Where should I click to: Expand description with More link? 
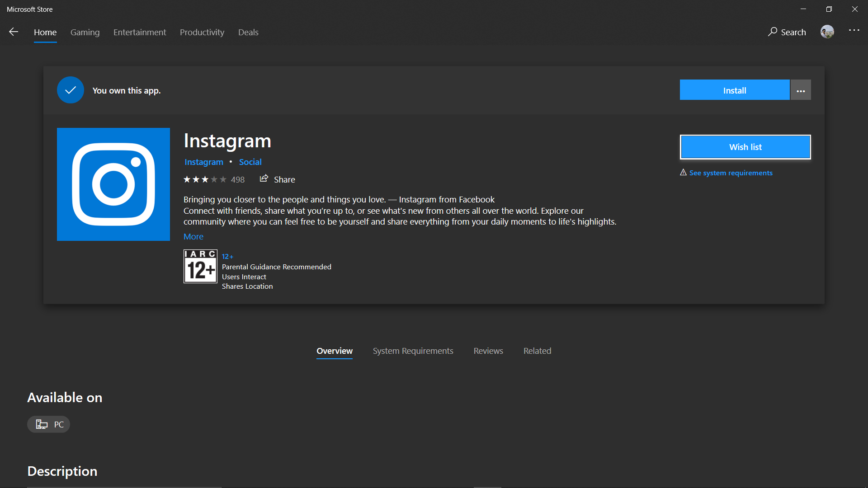(x=193, y=237)
